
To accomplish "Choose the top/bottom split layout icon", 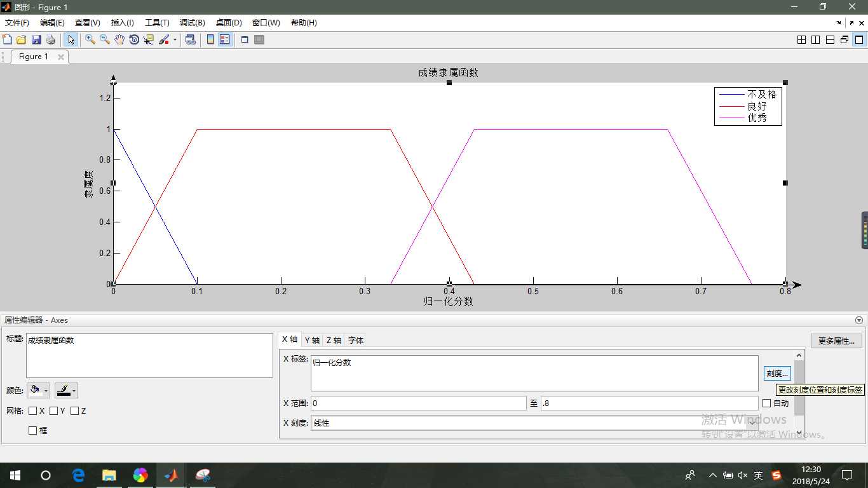I will pyautogui.click(x=830, y=39).
